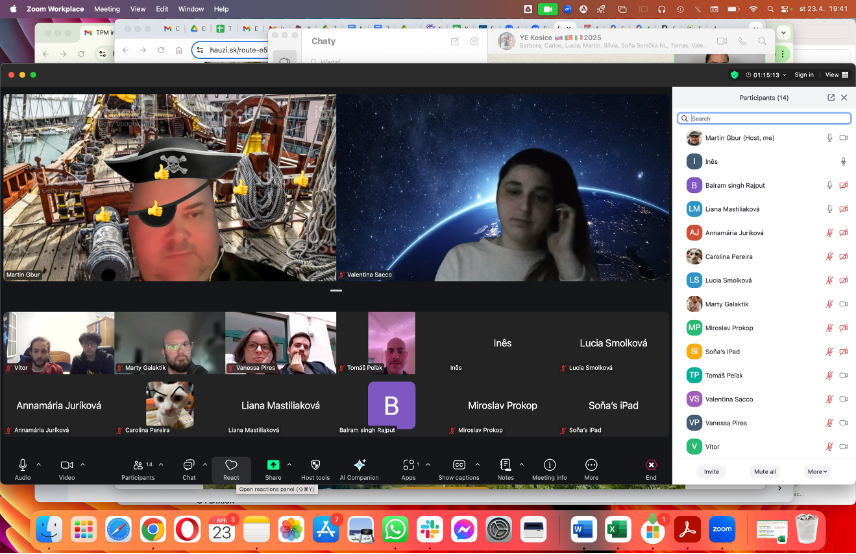Click the green Share screen icon

pos(273,464)
